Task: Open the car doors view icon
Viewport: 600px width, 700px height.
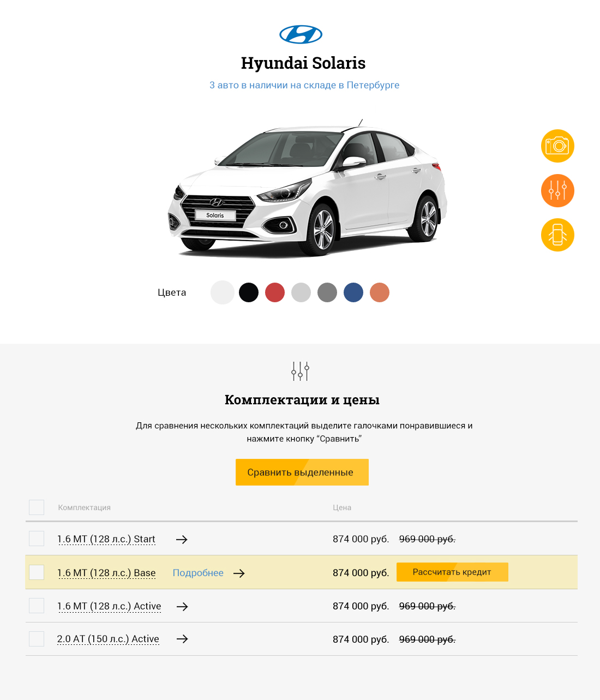Action: (x=557, y=235)
